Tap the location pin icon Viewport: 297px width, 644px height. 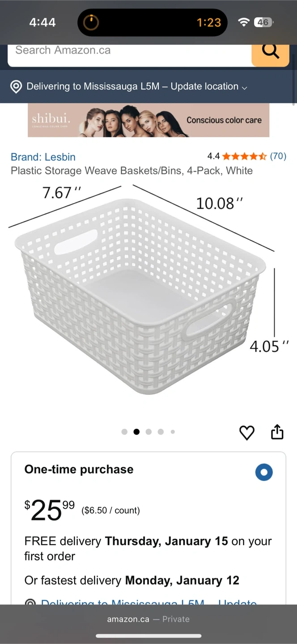point(16,87)
